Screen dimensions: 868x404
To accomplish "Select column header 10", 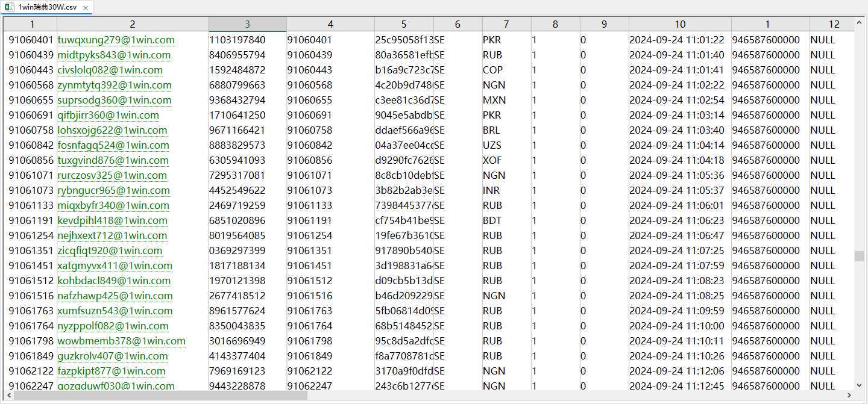I will point(680,24).
